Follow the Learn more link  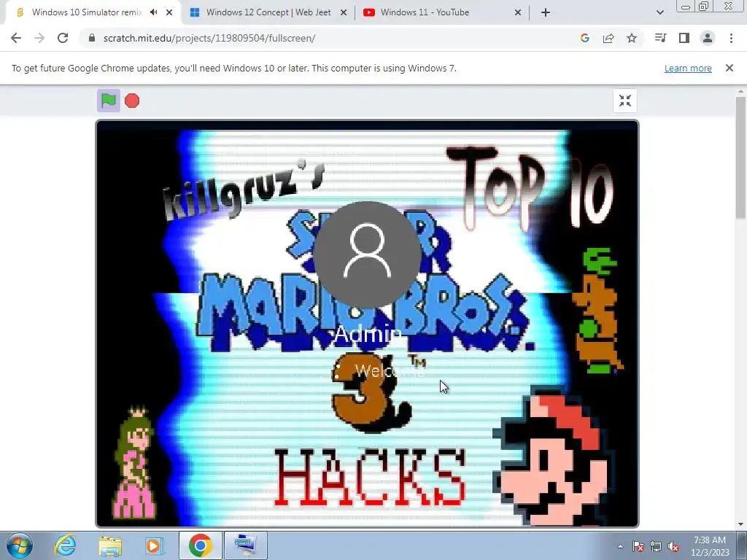click(688, 68)
